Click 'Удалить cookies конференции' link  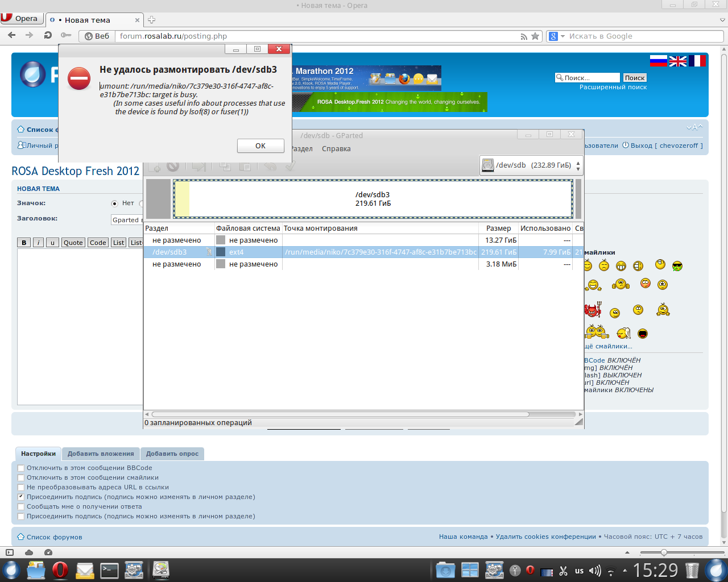(546, 537)
